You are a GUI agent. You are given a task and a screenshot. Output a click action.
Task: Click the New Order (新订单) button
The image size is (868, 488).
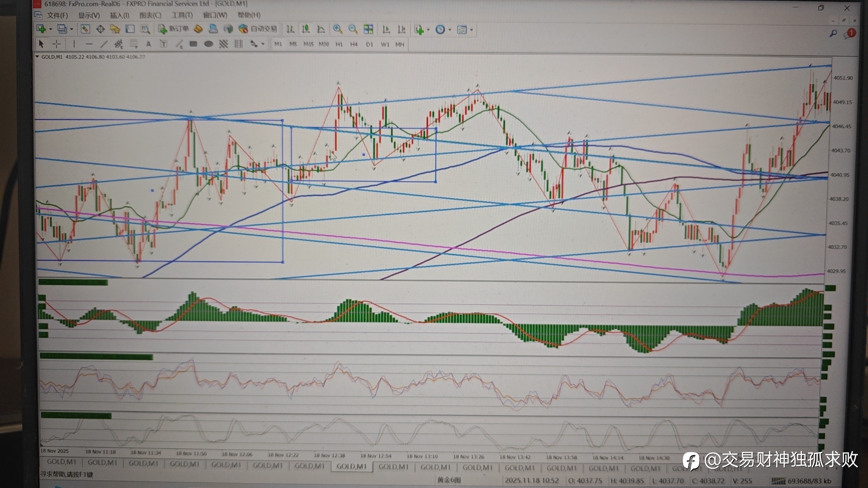pyautogui.click(x=174, y=29)
